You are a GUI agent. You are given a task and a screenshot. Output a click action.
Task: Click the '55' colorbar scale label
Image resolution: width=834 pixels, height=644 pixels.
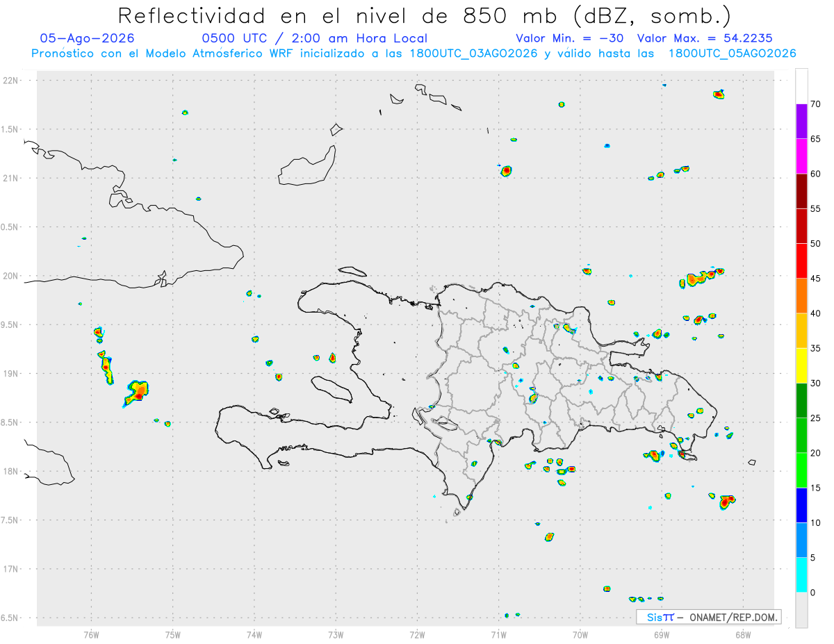point(815,209)
